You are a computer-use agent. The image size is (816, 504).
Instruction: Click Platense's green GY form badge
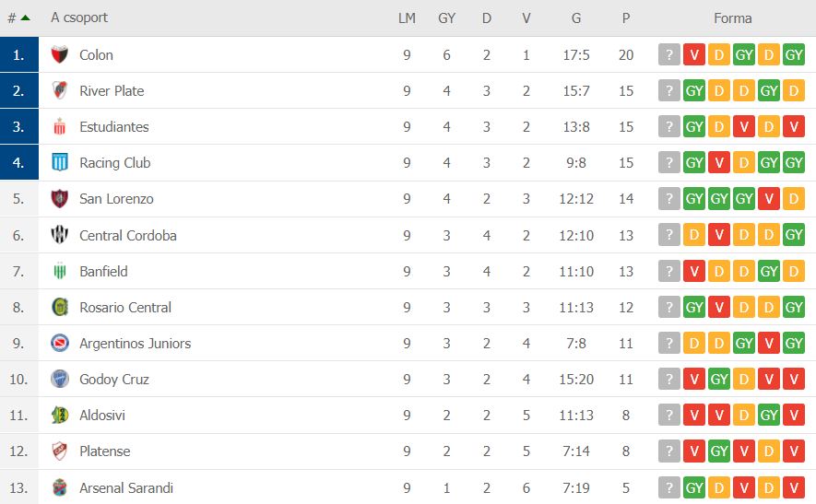(x=719, y=451)
